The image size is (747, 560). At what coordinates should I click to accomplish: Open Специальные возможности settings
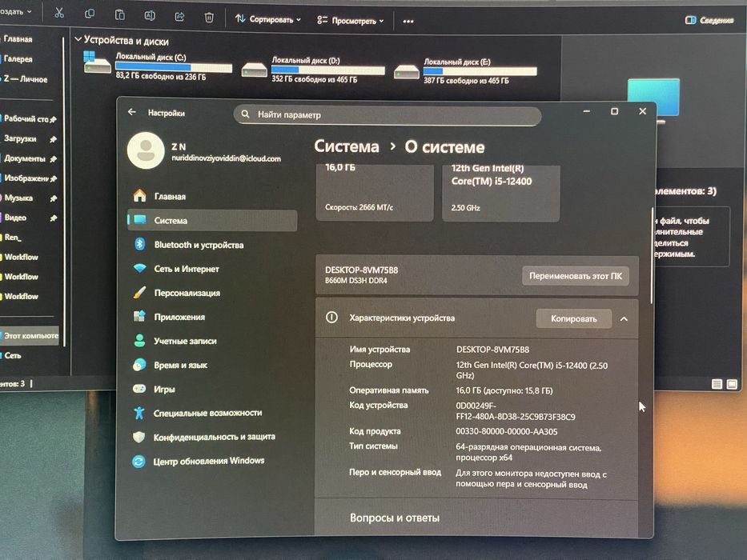(x=212, y=413)
